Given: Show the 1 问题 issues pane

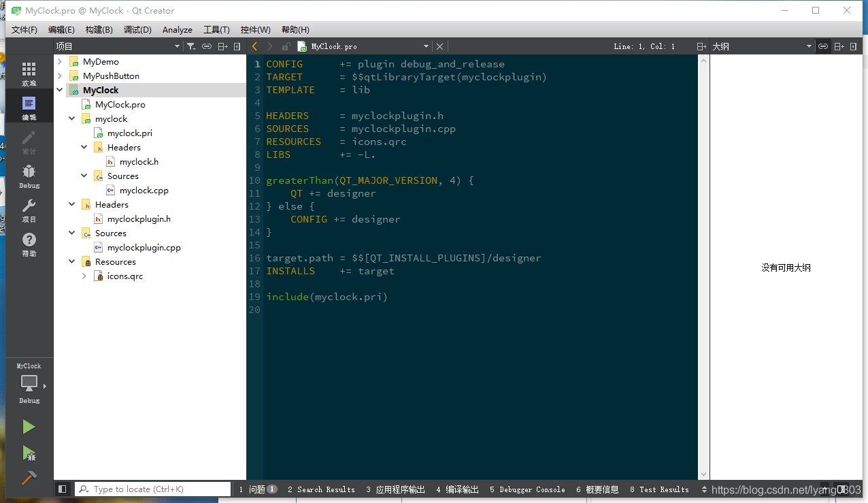Looking at the screenshot, I should click(x=258, y=489).
